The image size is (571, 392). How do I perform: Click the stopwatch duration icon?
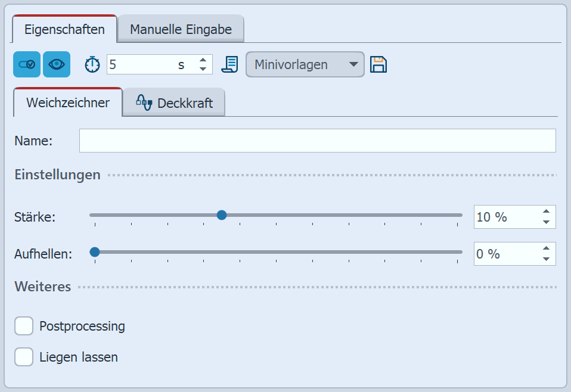pyautogui.click(x=92, y=64)
